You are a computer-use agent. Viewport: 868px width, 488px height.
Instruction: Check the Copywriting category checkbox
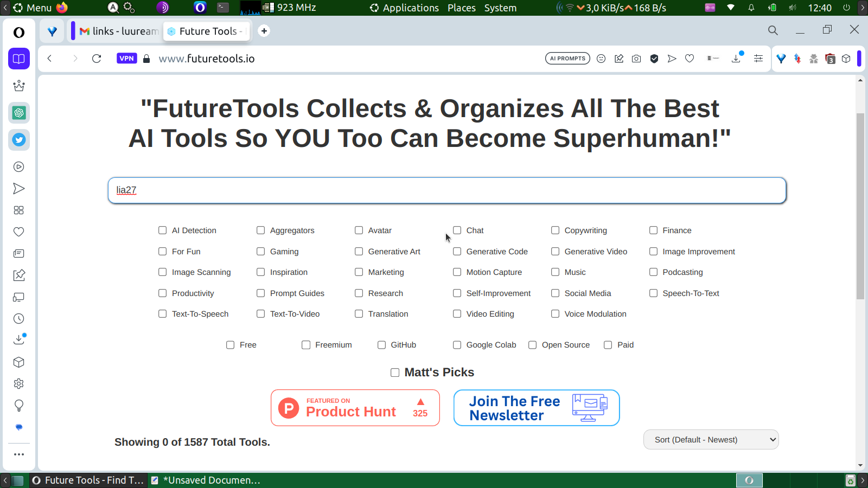(555, 230)
